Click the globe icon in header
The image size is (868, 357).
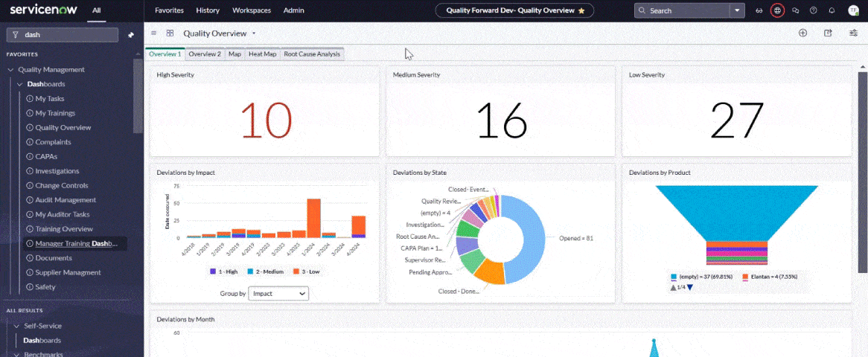click(777, 10)
